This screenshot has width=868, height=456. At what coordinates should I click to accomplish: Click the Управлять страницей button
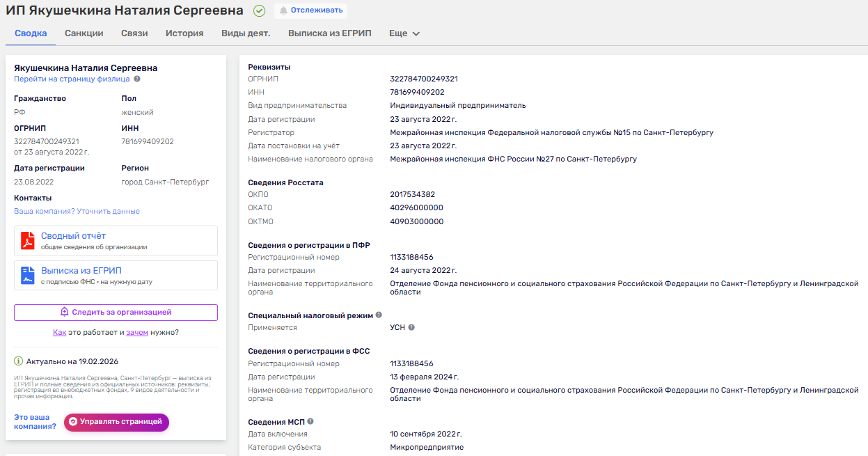[x=116, y=422]
